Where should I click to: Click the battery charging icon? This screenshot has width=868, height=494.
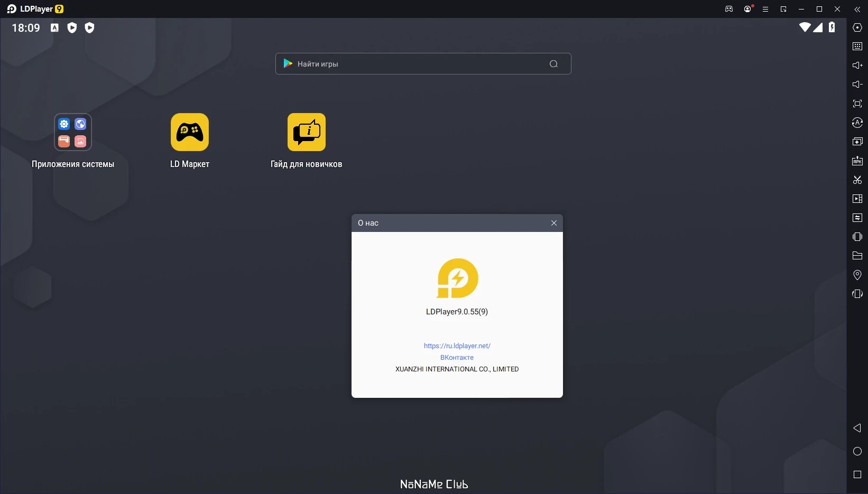click(832, 27)
